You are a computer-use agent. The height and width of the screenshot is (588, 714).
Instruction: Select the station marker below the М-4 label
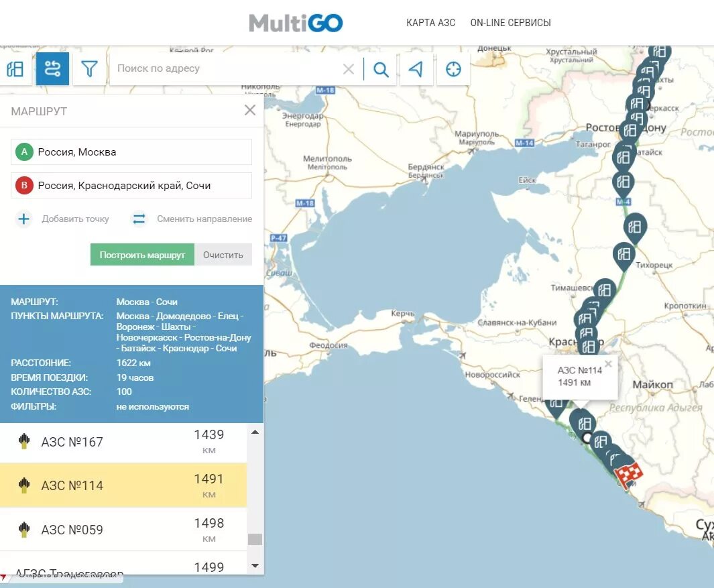pyautogui.click(x=635, y=229)
